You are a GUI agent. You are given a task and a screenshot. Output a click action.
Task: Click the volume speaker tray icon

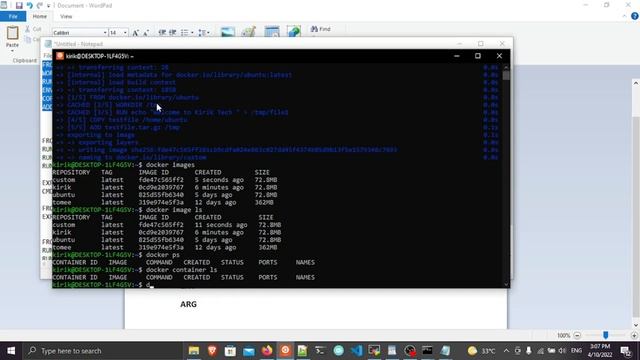pos(562,351)
